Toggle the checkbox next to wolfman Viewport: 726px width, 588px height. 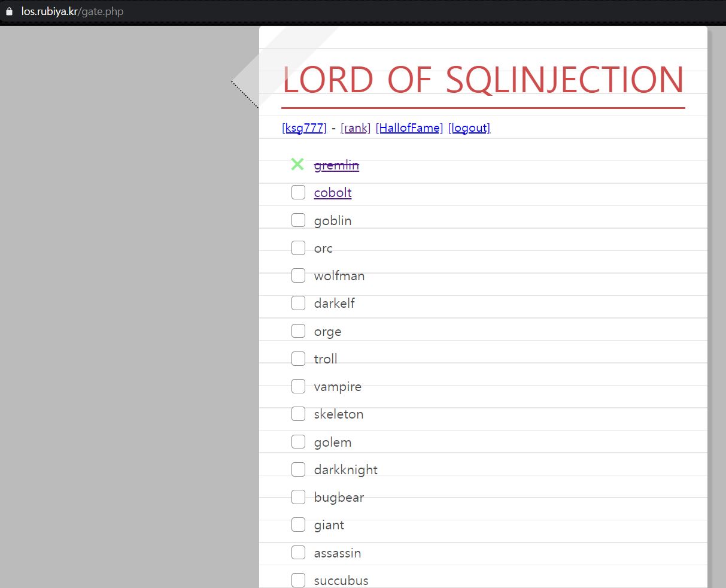[298, 275]
